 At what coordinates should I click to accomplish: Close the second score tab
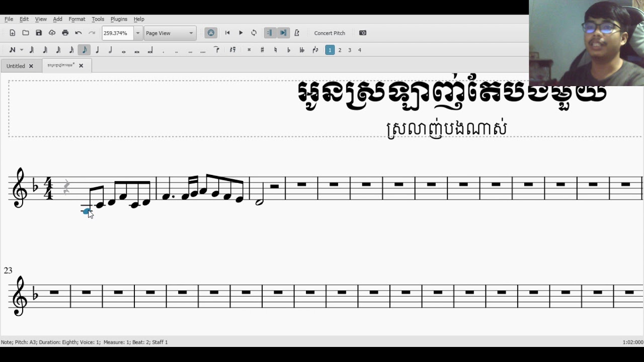pos(81,65)
